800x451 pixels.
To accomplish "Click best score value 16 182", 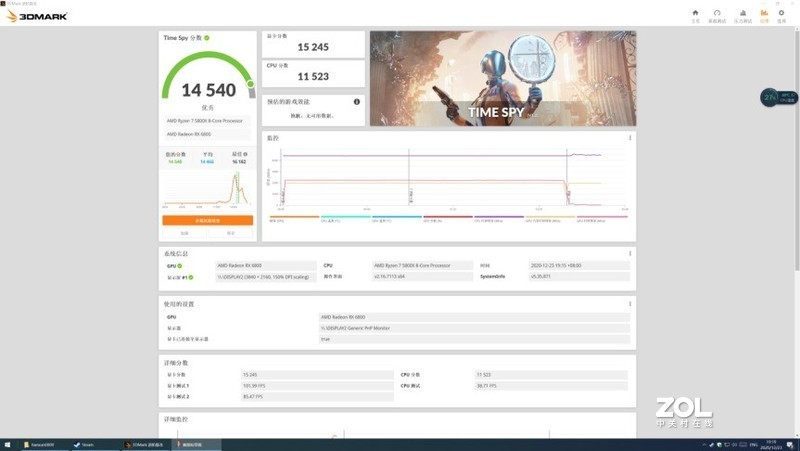I will (239, 162).
